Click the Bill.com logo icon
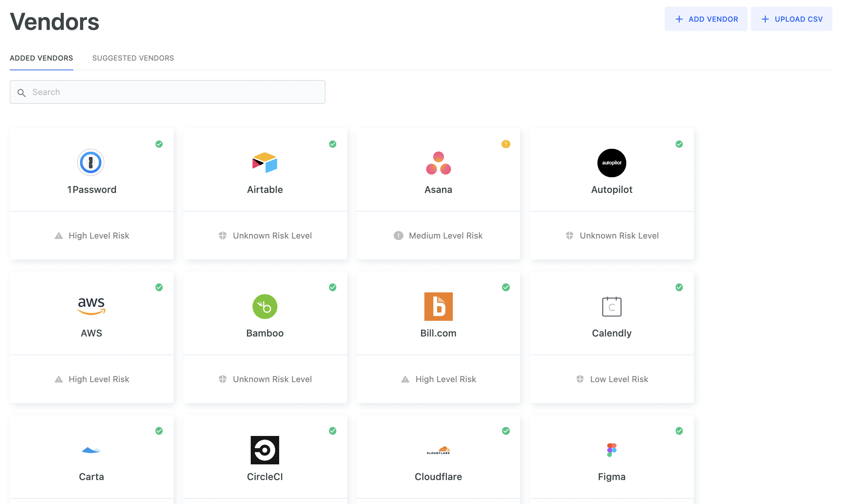The height and width of the screenshot is (504, 842). (438, 307)
